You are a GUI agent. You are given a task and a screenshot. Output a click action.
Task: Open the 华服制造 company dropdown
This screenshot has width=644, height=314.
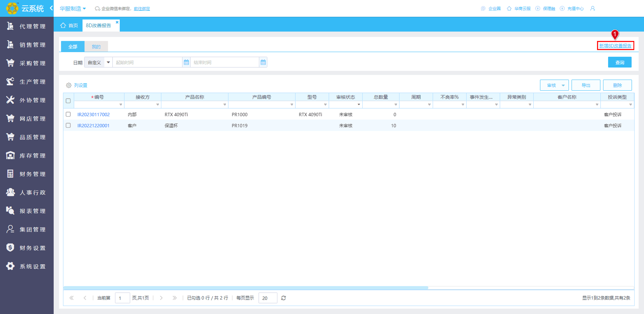73,9
